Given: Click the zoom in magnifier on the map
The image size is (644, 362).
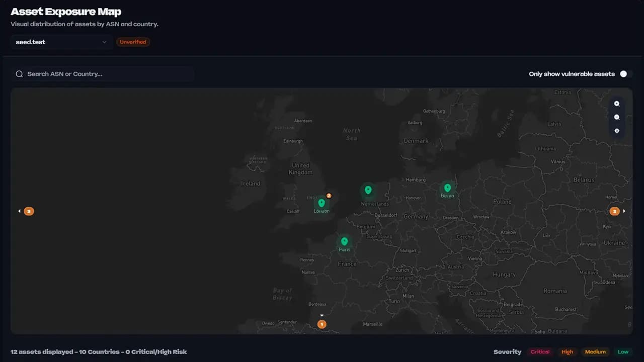Looking at the screenshot, I should point(617,104).
